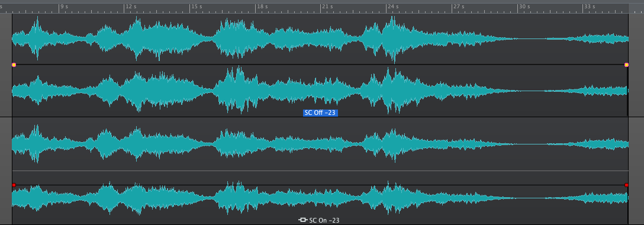
Task: Click the SC On -23 clip name
Action: [x=324, y=220]
